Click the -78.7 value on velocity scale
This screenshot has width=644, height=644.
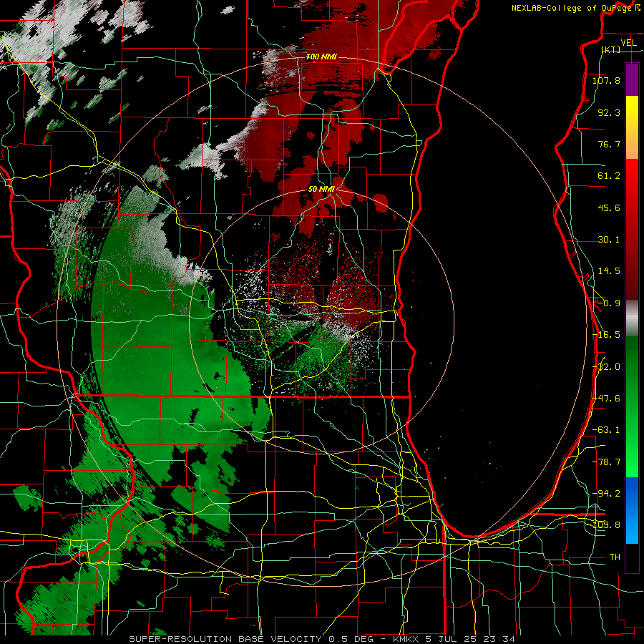tap(606, 462)
